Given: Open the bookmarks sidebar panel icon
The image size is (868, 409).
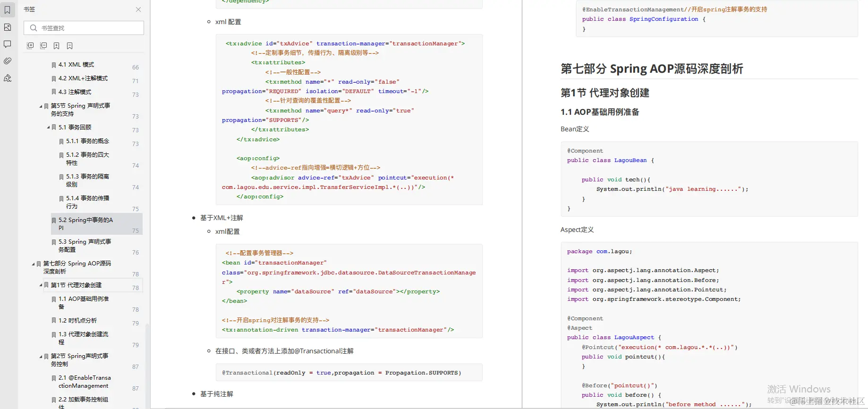Looking at the screenshot, I should click(8, 10).
